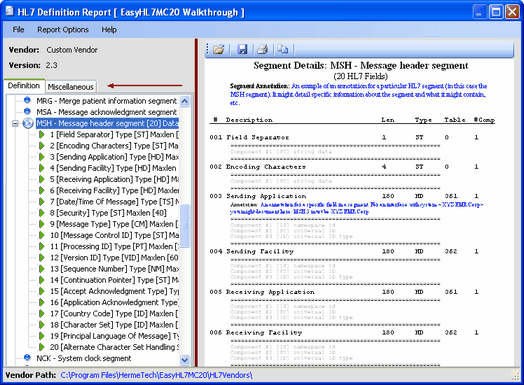Image resolution: width=524 pixels, height=385 pixels.
Task: Select MSA - Message acknowledgment segment
Action: click(x=107, y=112)
